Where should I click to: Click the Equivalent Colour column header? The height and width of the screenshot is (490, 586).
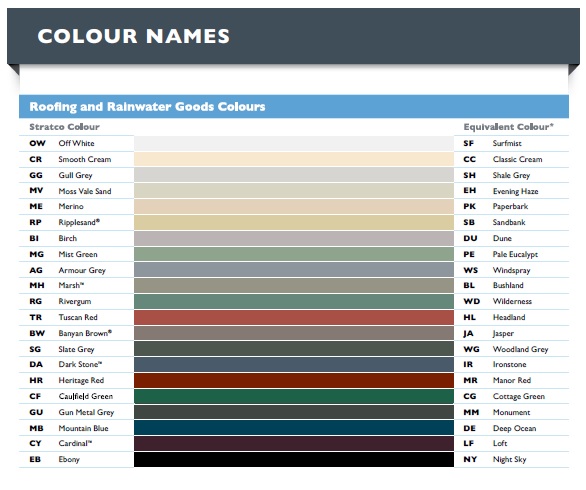pyautogui.click(x=508, y=127)
